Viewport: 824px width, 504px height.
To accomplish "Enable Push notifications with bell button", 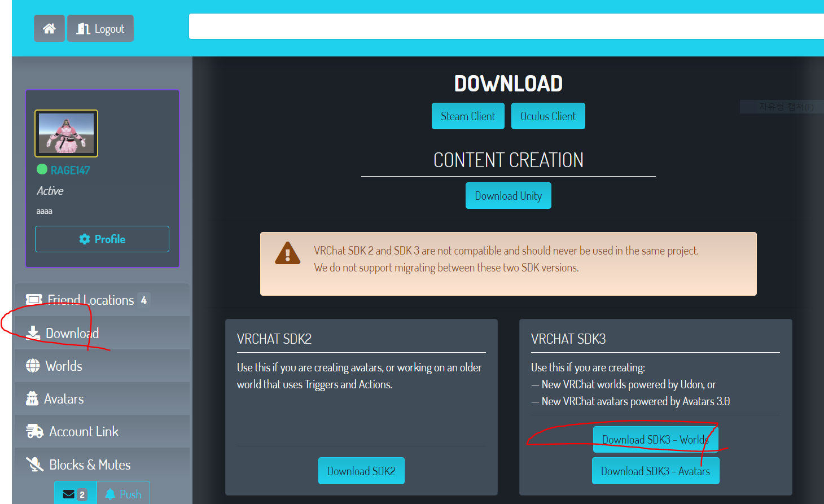I will tap(123, 494).
